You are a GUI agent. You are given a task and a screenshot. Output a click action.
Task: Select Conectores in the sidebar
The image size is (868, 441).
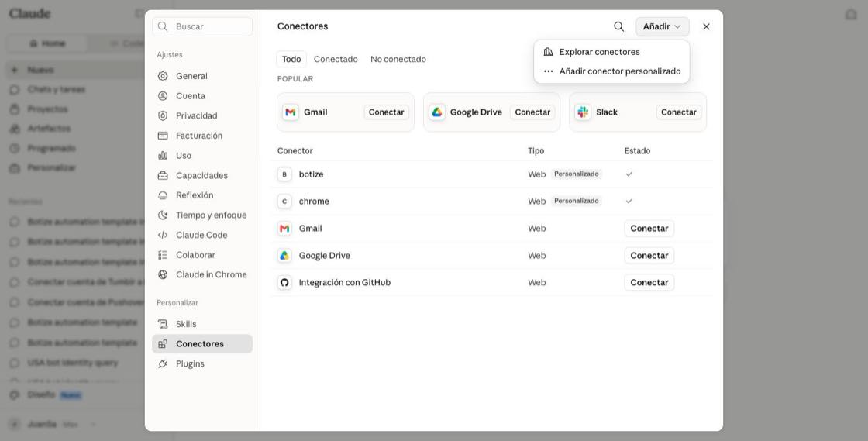pyautogui.click(x=202, y=344)
